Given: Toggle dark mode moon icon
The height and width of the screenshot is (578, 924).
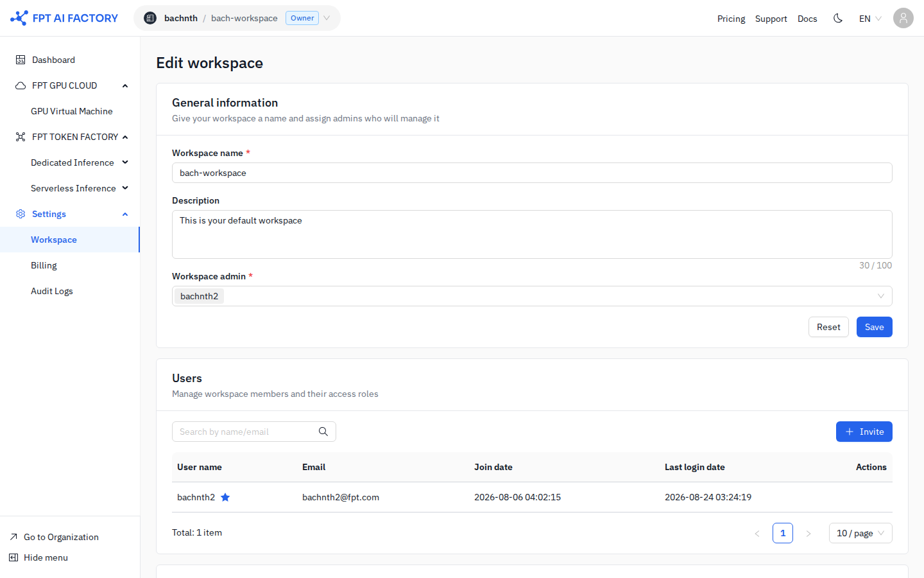Looking at the screenshot, I should [x=838, y=18].
